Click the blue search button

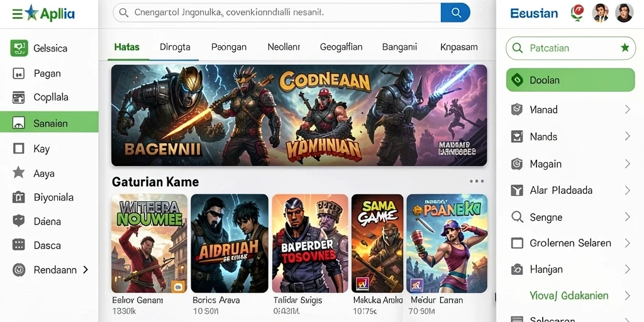click(455, 13)
